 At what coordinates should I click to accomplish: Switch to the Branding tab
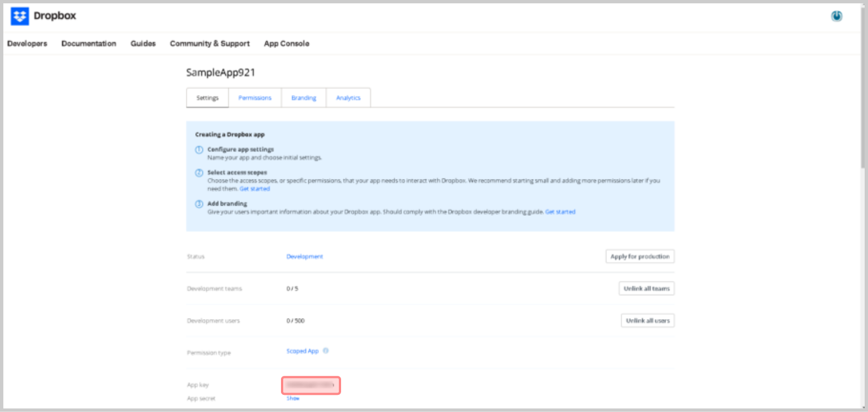(304, 98)
